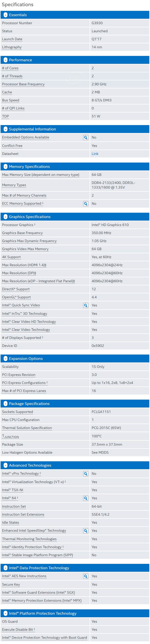The image size is (150, 644).
Task: Collapse Expansion Options section
Action: pyautogui.click(x=6, y=358)
